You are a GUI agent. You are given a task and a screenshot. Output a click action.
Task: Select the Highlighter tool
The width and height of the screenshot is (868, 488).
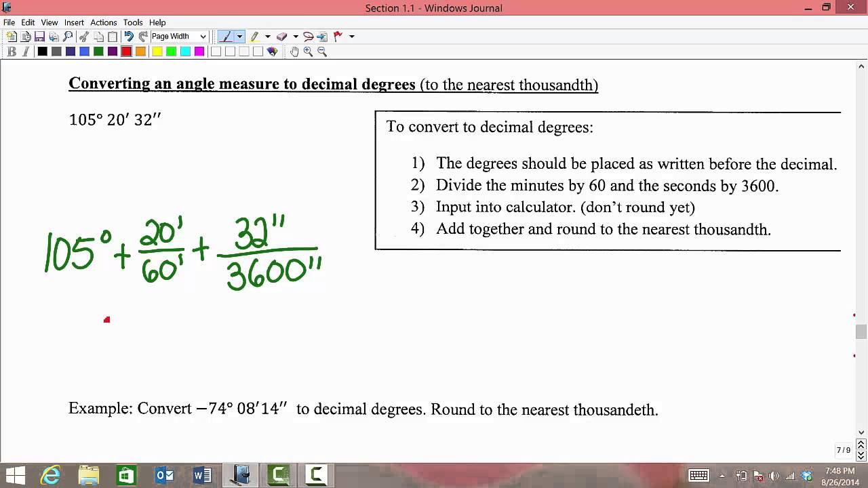[255, 37]
